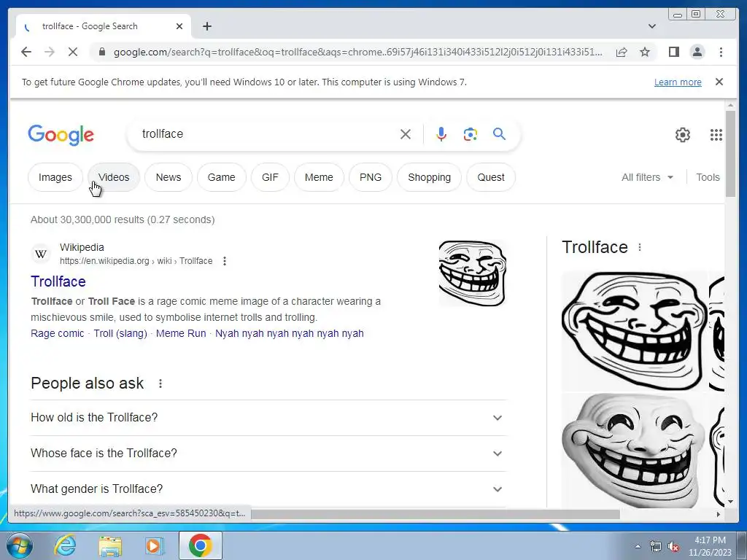
Task: Open the tab search chevron
Action: pos(652,26)
